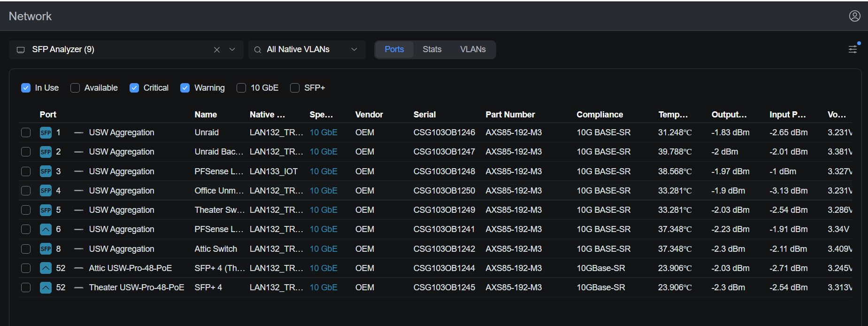This screenshot has height=326, width=868.
Task: Click the SFP icon for port 1
Action: coord(46,132)
